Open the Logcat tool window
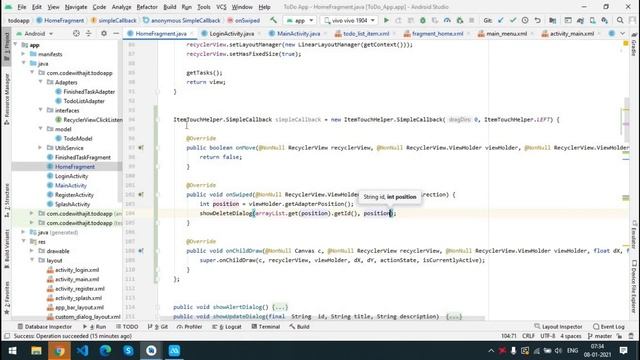 click(227, 327)
